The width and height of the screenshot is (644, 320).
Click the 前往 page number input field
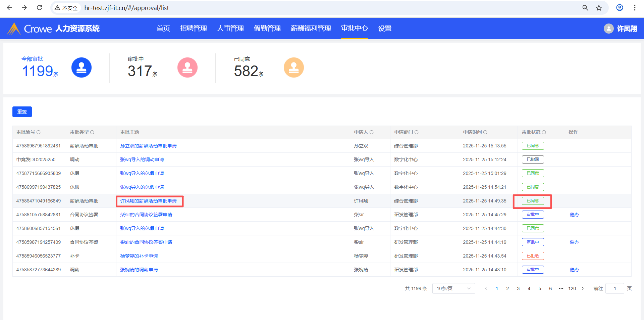click(614, 288)
